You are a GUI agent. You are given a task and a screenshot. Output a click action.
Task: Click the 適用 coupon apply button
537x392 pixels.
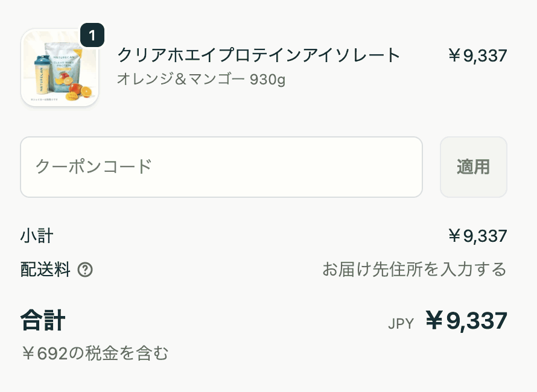pos(474,167)
